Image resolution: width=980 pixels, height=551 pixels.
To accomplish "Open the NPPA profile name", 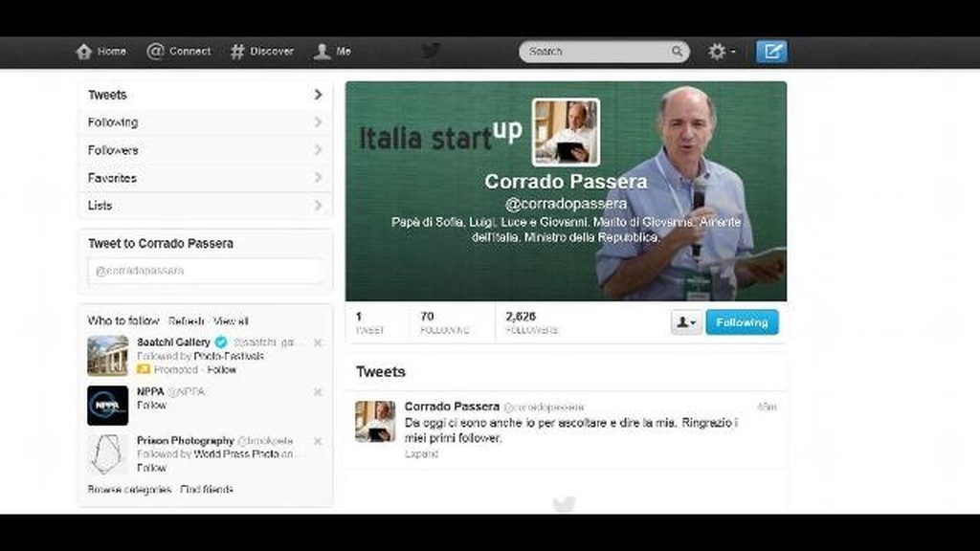I will point(150,391).
